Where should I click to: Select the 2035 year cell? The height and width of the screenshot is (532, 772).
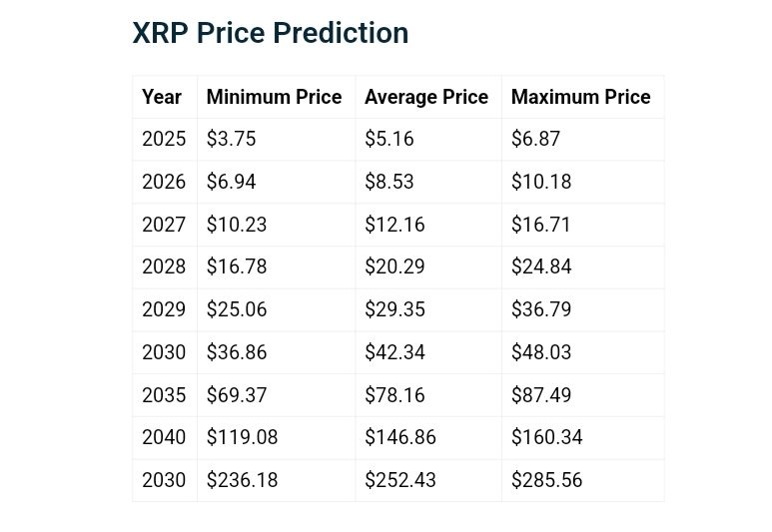tap(164, 395)
